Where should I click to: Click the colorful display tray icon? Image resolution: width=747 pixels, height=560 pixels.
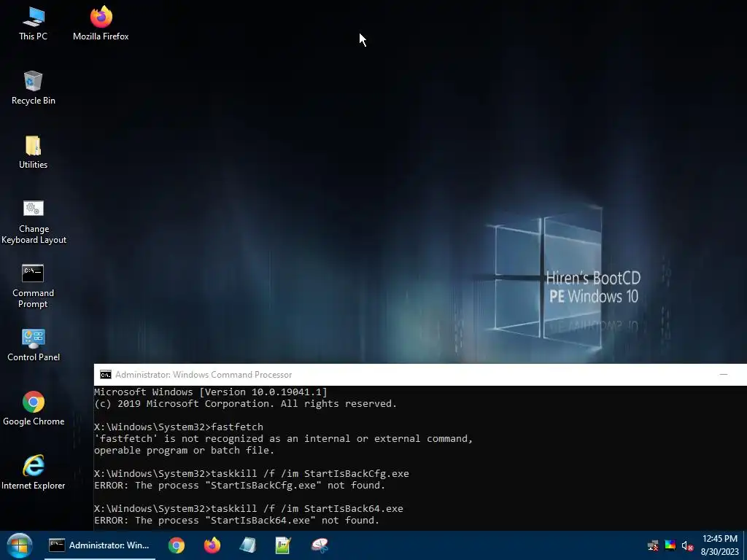(670, 545)
